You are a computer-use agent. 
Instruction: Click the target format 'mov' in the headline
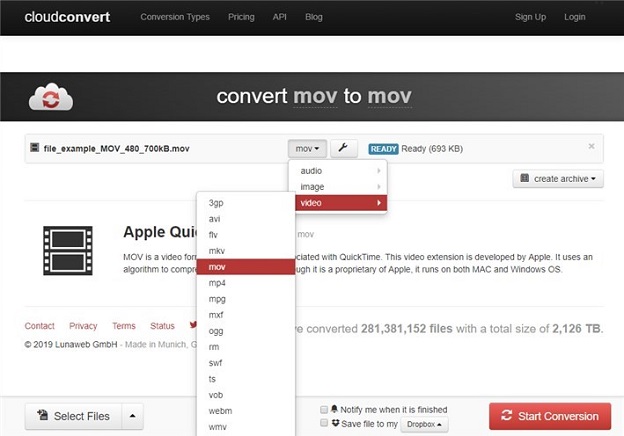point(390,96)
